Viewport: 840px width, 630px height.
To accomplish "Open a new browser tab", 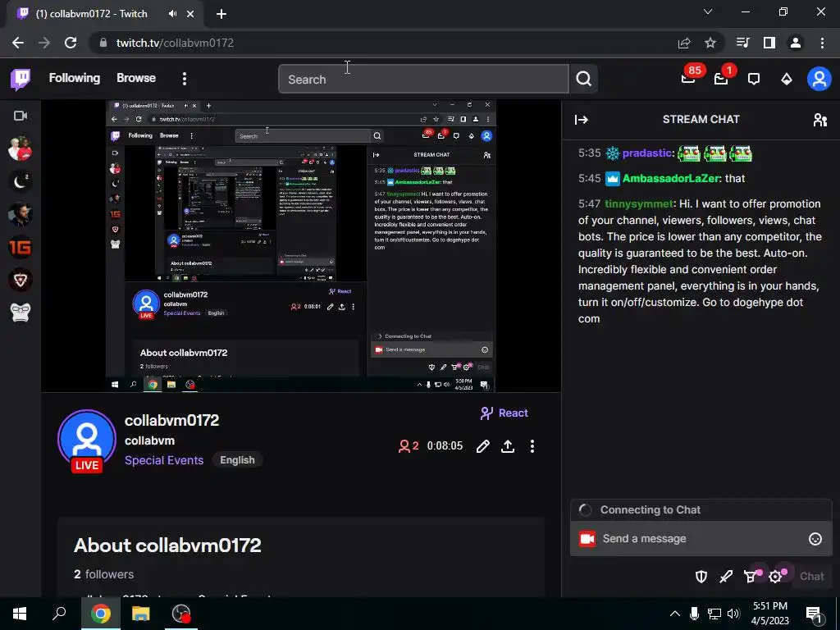I will click(221, 14).
